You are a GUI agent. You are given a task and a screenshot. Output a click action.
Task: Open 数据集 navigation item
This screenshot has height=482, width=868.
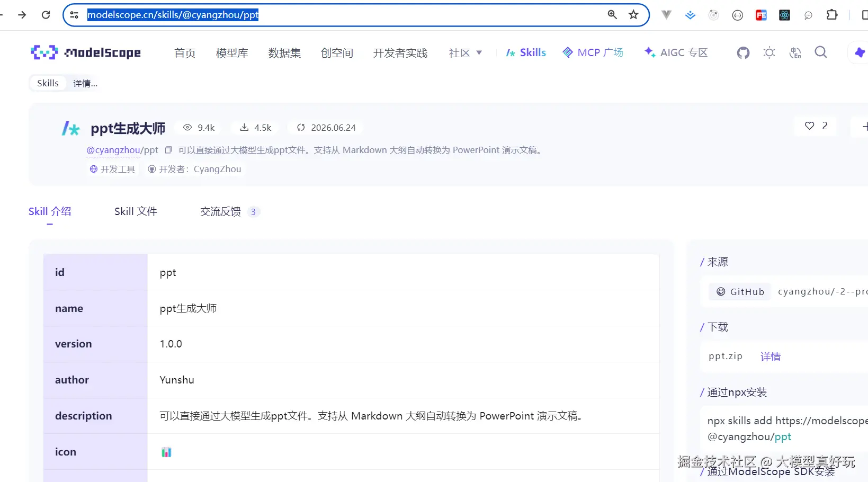[284, 53]
